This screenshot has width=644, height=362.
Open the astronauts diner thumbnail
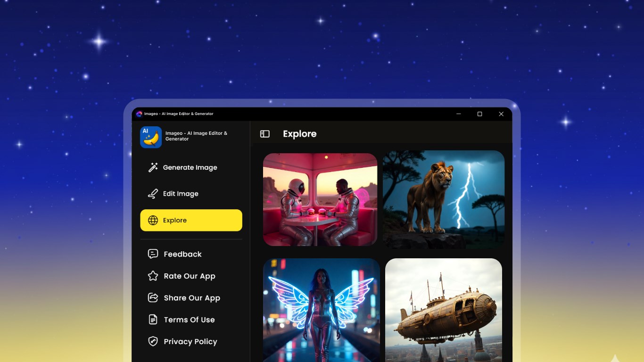coord(320,199)
